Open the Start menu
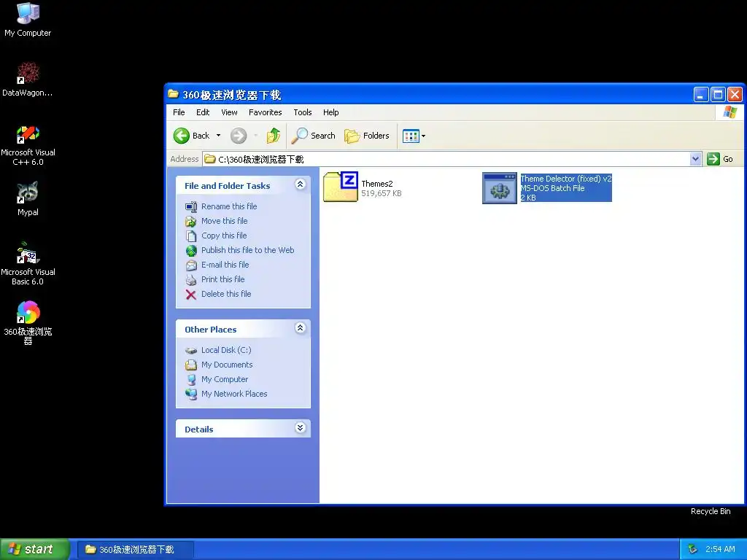The image size is (747, 560). pyautogui.click(x=35, y=549)
